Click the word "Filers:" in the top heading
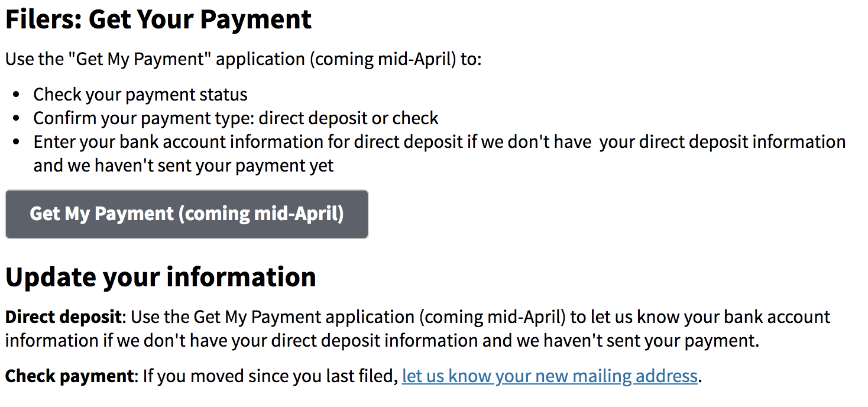 44,19
